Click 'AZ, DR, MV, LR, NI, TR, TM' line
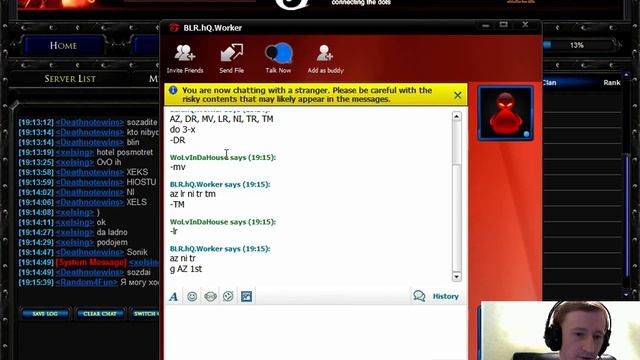The height and width of the screenshot is (360, 640). click(x=222, y=119)
